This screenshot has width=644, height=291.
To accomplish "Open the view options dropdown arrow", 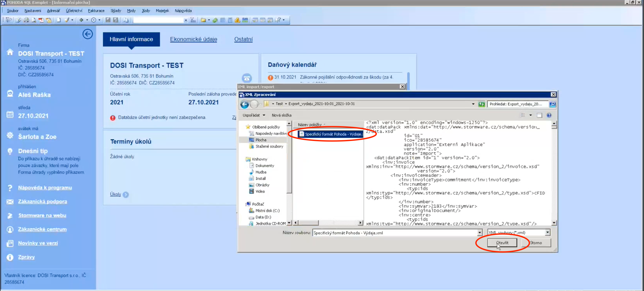I will (530, 115).
